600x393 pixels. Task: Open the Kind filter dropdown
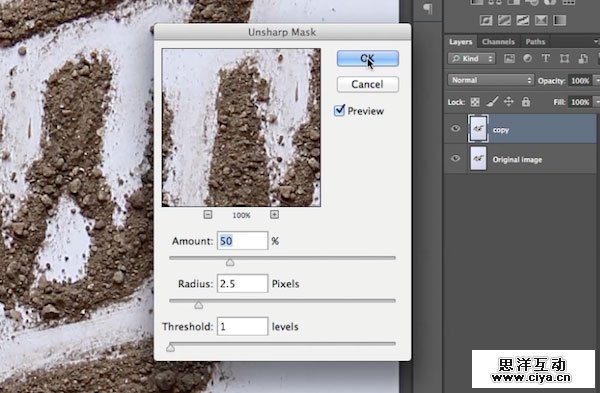click(x=471, y=59)
